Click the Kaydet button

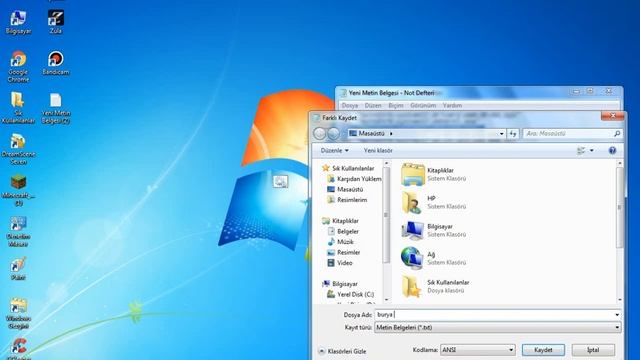coord(543,350)
